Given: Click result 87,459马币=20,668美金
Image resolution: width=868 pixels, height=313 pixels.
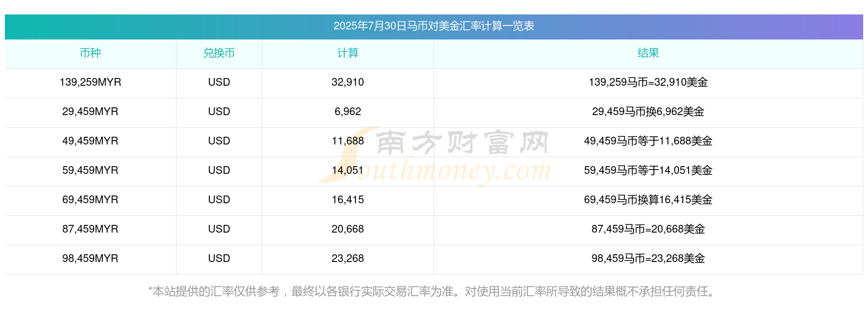Looking at the screenshot, I should [648, 229].
